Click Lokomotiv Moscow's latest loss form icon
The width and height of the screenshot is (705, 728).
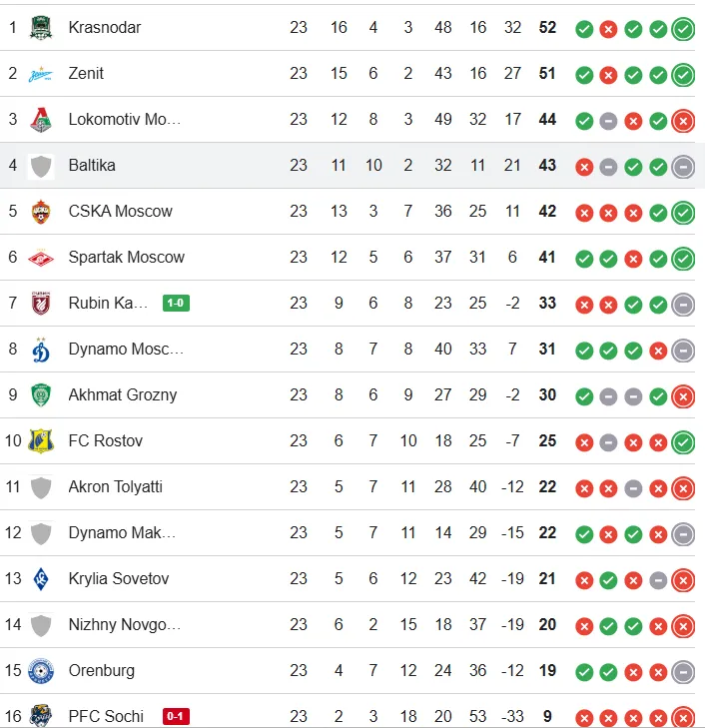click(x=683, y=121)
